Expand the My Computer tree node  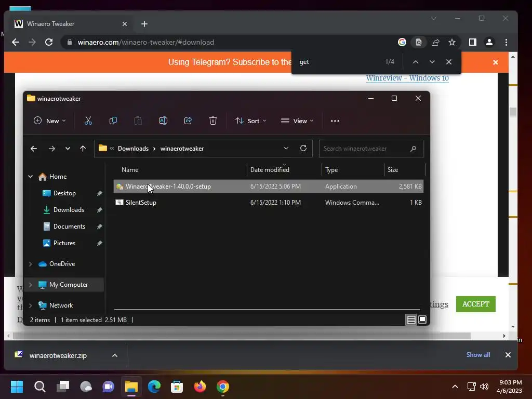point(30,285)
